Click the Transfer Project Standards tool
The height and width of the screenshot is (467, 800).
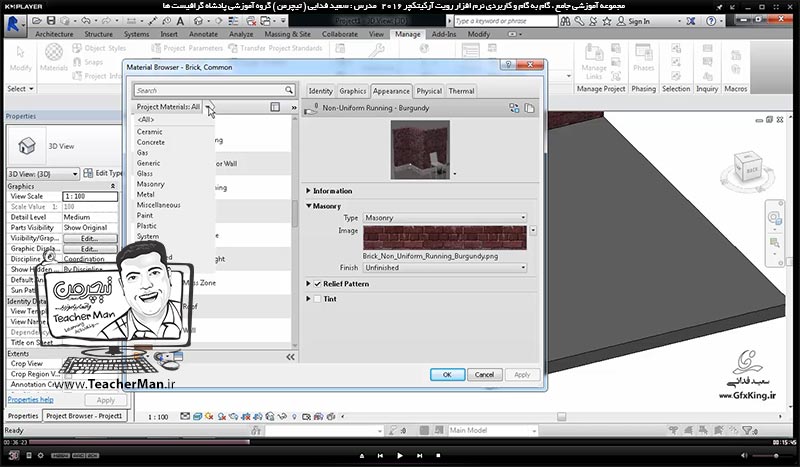coord(275,48)
